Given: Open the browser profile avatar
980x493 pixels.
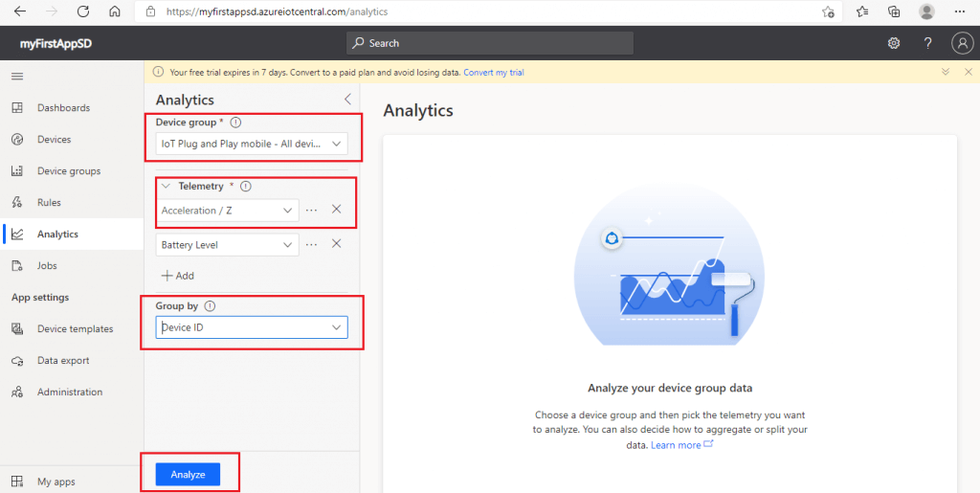Looking at the screenshot, I should pos(926,11).
